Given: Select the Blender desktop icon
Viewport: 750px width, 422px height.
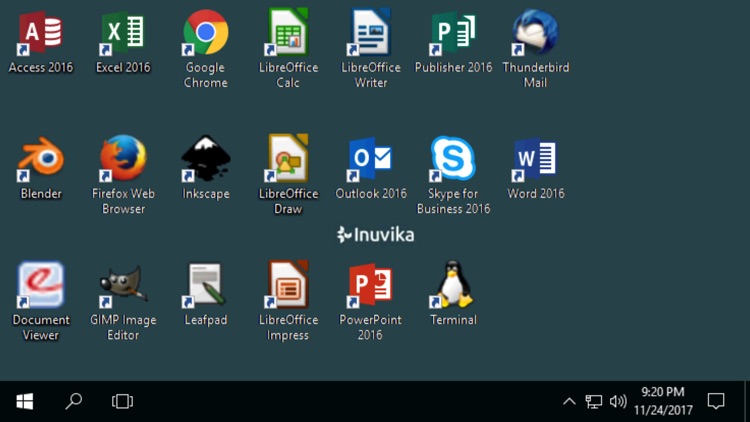Looking at the screenshot, I should (x=41, y=159).
